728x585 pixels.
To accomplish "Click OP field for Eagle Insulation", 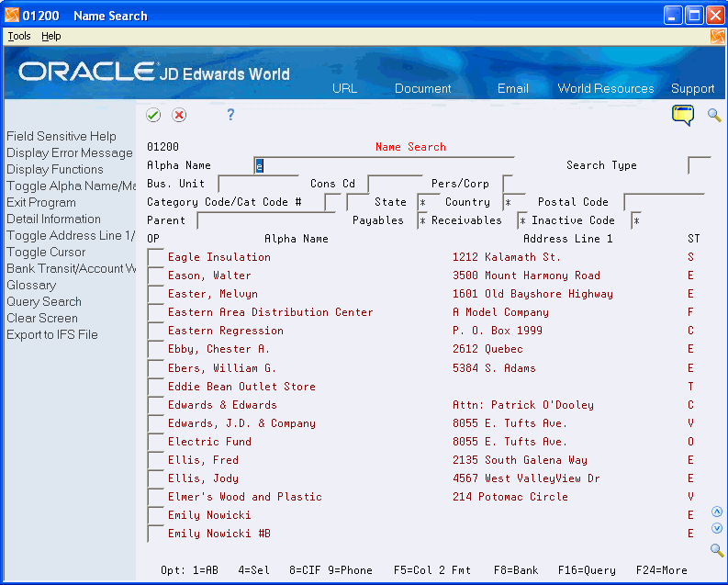I will 155,257.
